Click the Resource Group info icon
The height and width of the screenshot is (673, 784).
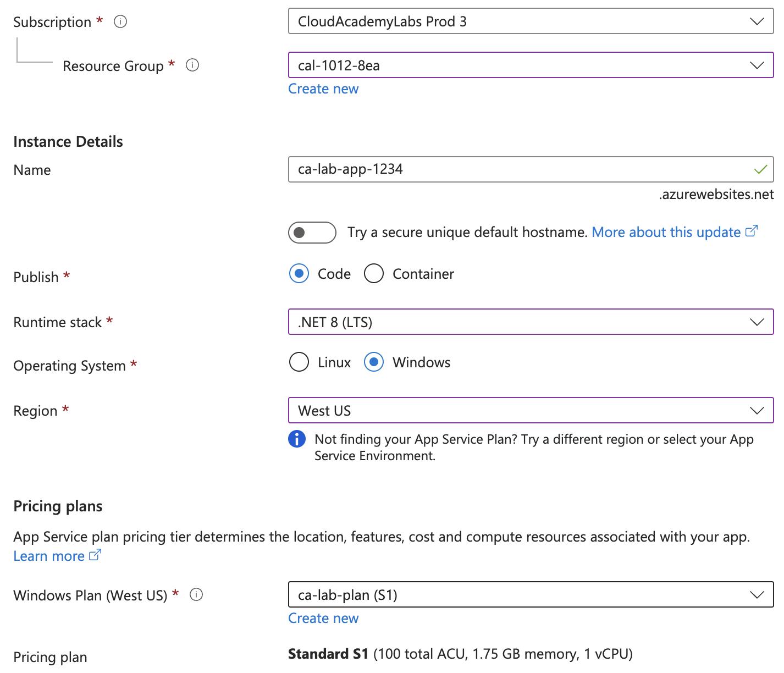tap(192, 65)
